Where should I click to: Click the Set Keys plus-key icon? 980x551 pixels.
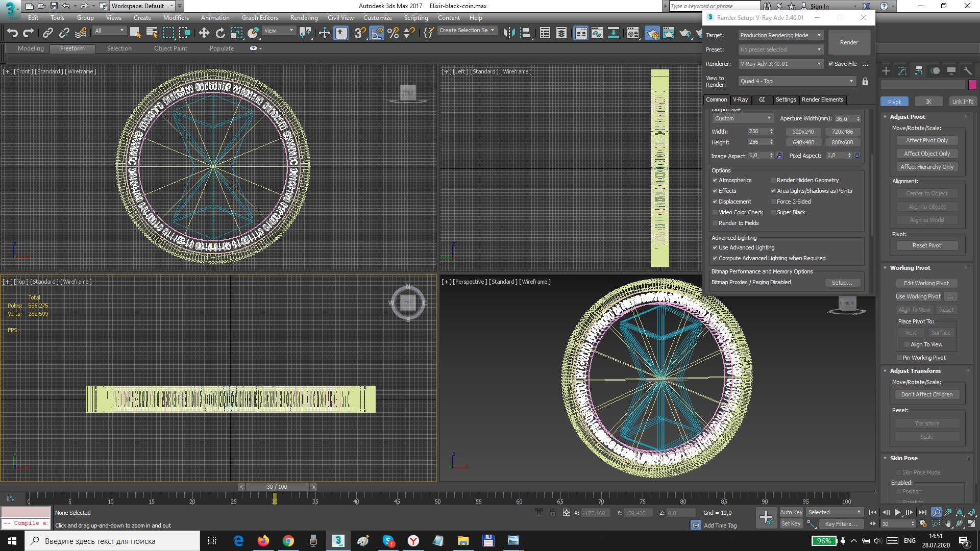(x=766, y=518)
